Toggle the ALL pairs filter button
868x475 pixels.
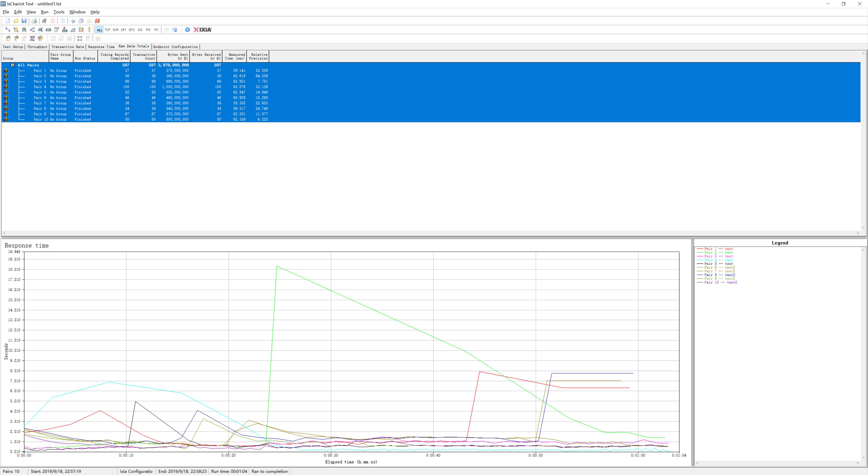99,30
